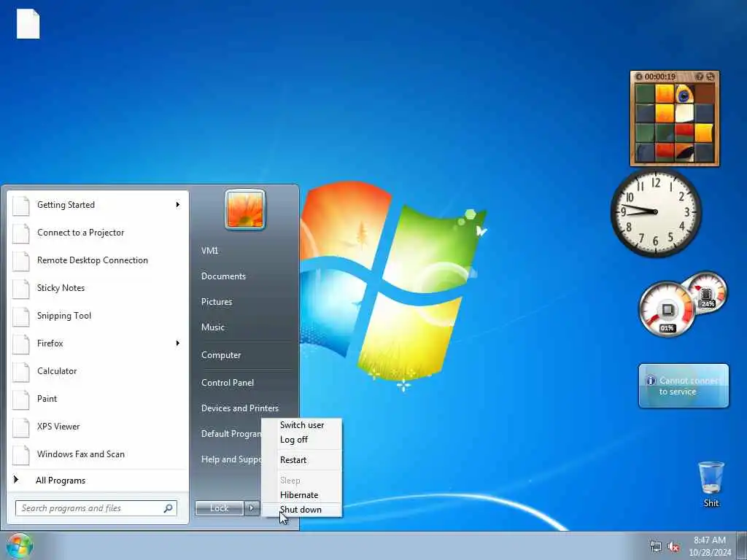Open Documents from the Start menu

click(223, 276)
